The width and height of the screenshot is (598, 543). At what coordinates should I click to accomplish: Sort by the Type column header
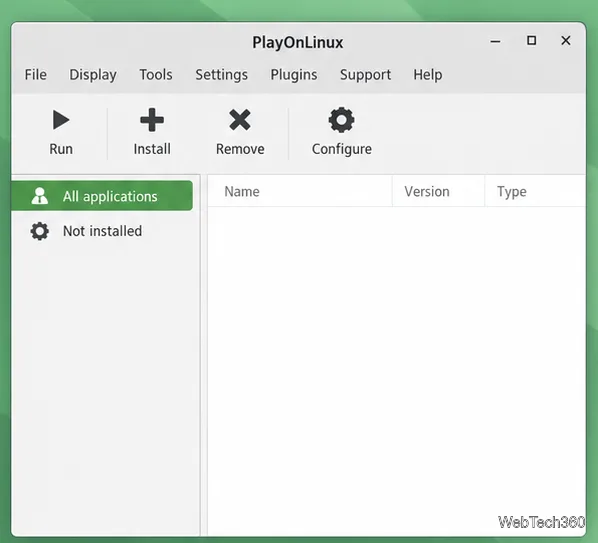click(535, 191)
